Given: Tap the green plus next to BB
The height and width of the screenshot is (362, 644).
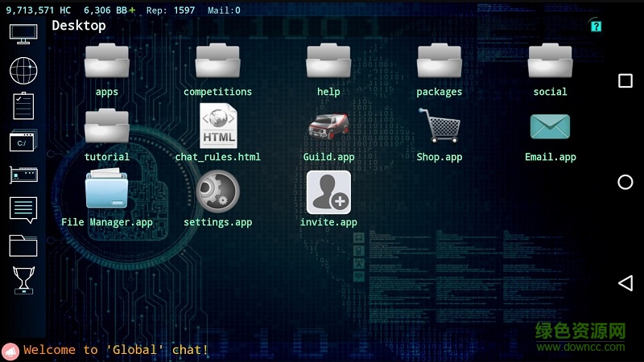Looking at the screenshot, I should point(132,10).
